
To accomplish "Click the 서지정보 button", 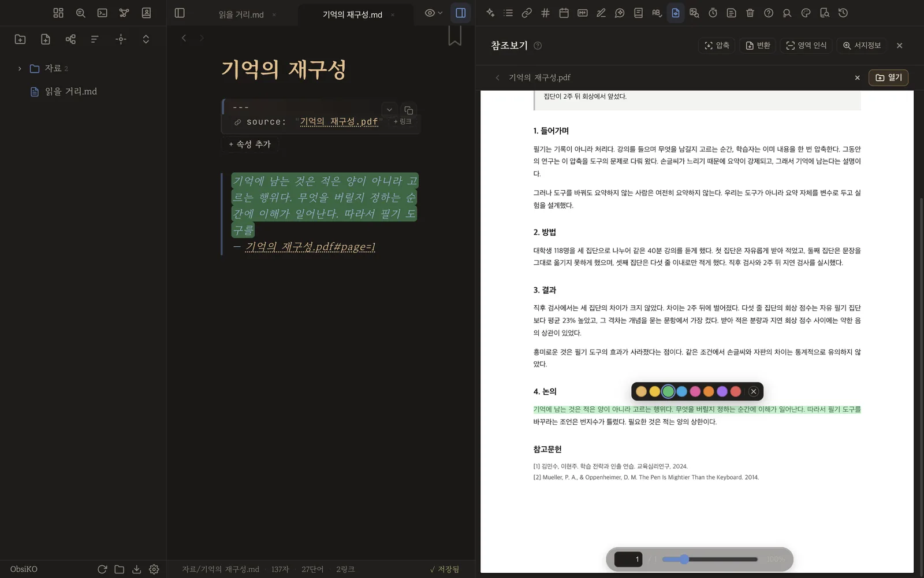I will coord(862,45).
